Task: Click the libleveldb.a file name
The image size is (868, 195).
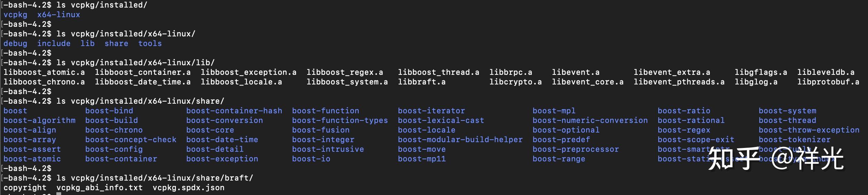Action: click(826, 72)
